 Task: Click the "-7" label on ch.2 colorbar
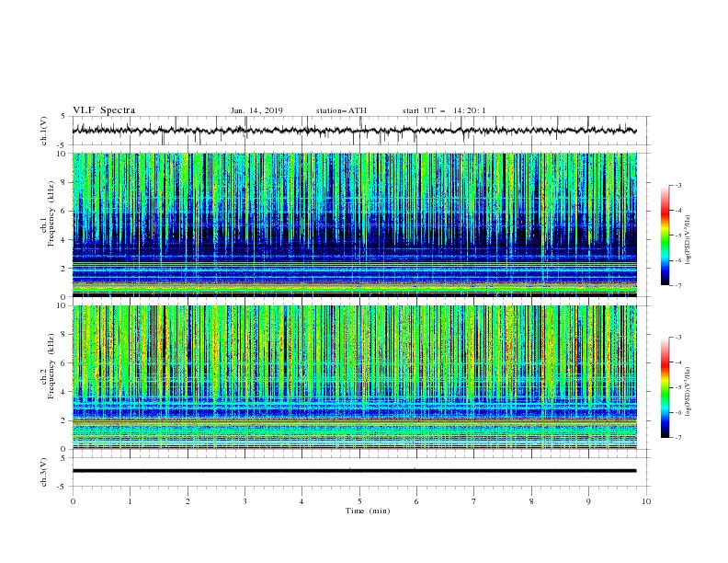(678, 437)
